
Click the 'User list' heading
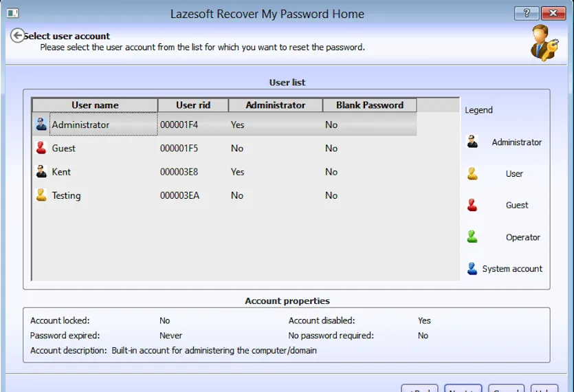pyautogui.click(x=287, y=83)
